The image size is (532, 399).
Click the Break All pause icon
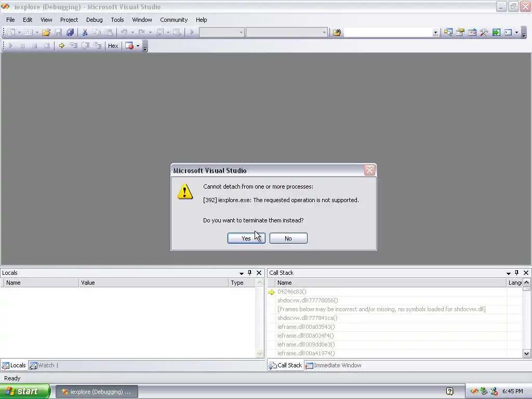click(x=23, y=46)
